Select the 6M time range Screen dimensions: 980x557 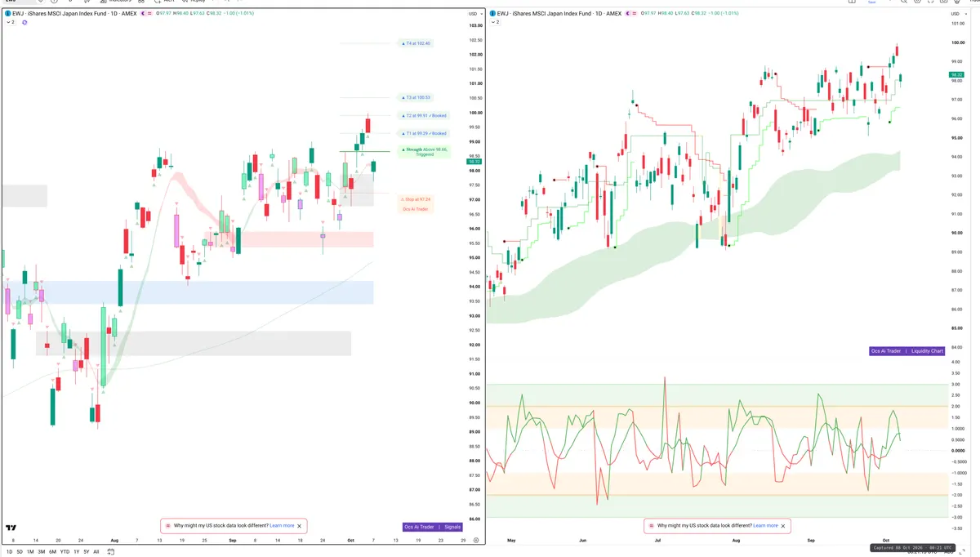(53, 552)
